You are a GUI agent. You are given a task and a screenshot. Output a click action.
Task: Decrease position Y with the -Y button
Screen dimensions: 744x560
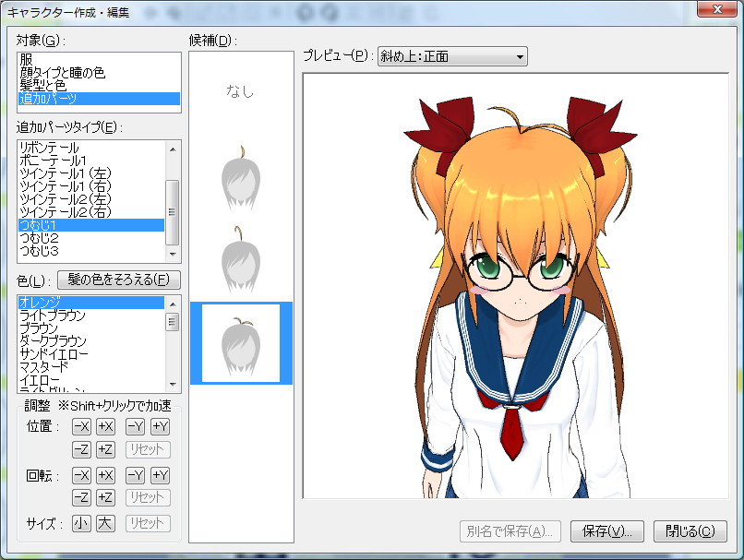click(134, 426)
